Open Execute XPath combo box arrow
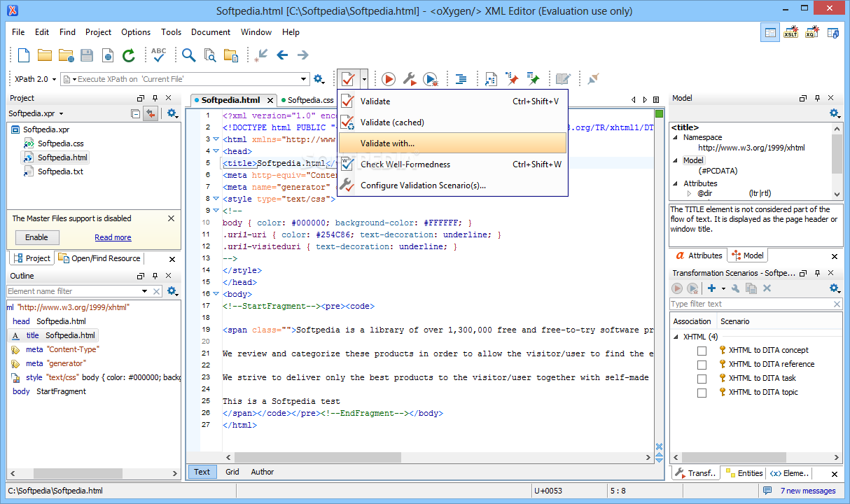The image size is (850, 504). coord(304,79)
